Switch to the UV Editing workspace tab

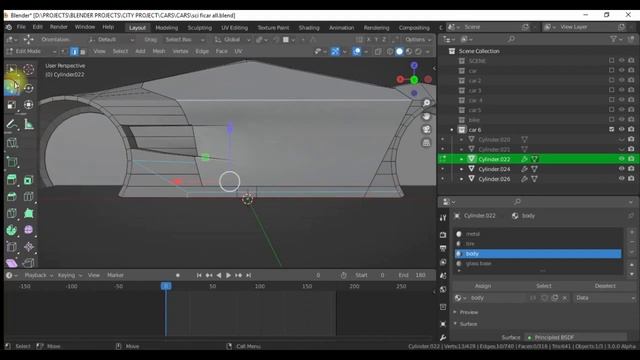pyautogui.click(x=234, y=28)
